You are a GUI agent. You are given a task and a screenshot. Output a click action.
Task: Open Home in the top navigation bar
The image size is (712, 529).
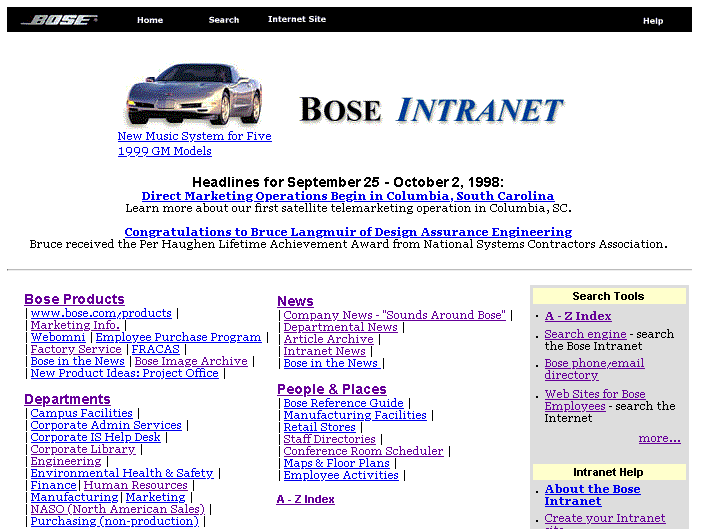click(x=150, y=20)
